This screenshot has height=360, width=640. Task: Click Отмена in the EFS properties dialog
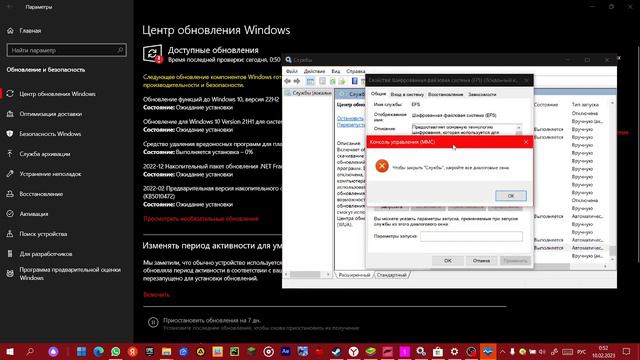[x=481, y=260]
